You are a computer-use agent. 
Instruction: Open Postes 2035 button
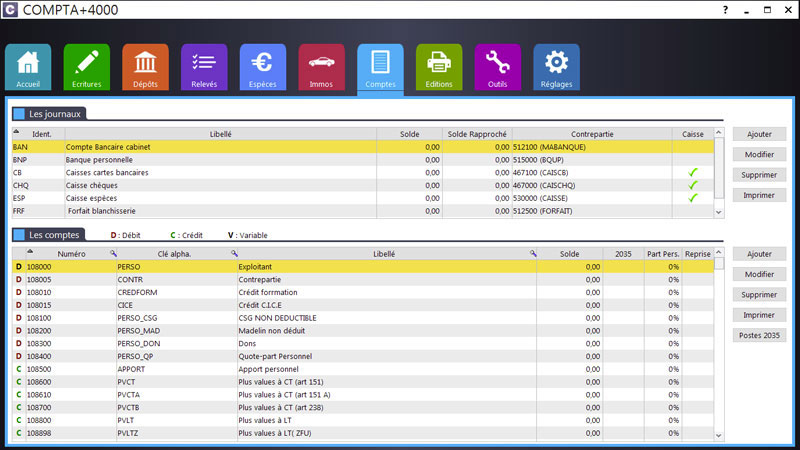pyautogui.click(x=759, y=336)
